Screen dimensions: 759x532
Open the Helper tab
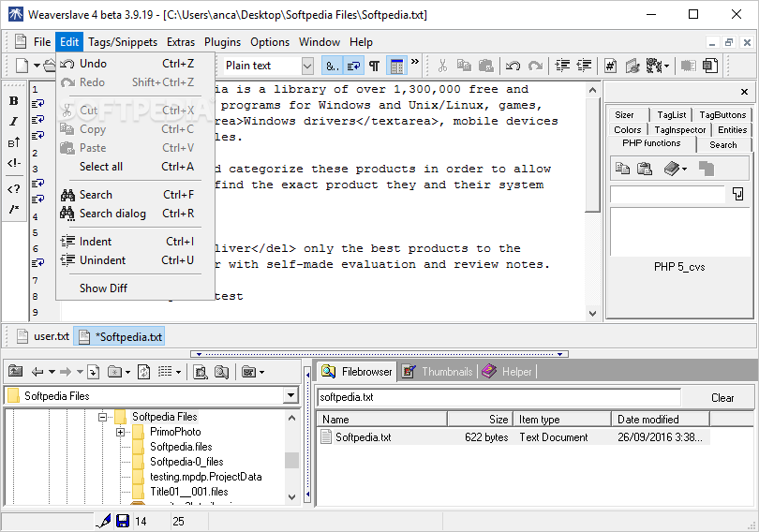pyautogui.click(x=508, y=372)
